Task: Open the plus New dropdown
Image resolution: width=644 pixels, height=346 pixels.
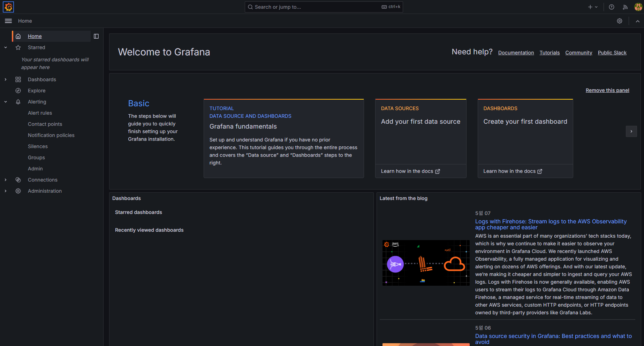Action: coord(593,7)
